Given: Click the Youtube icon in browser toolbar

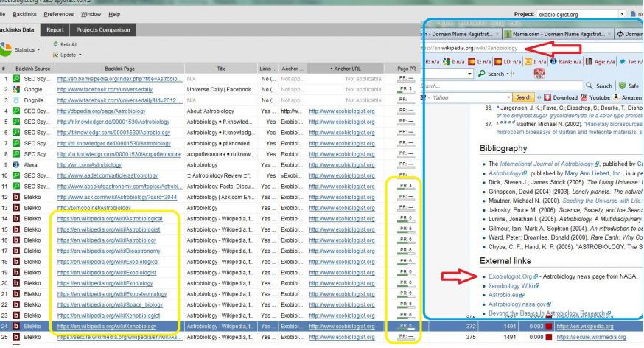Looking at the screenshot, I should click(x=584, y=97).
